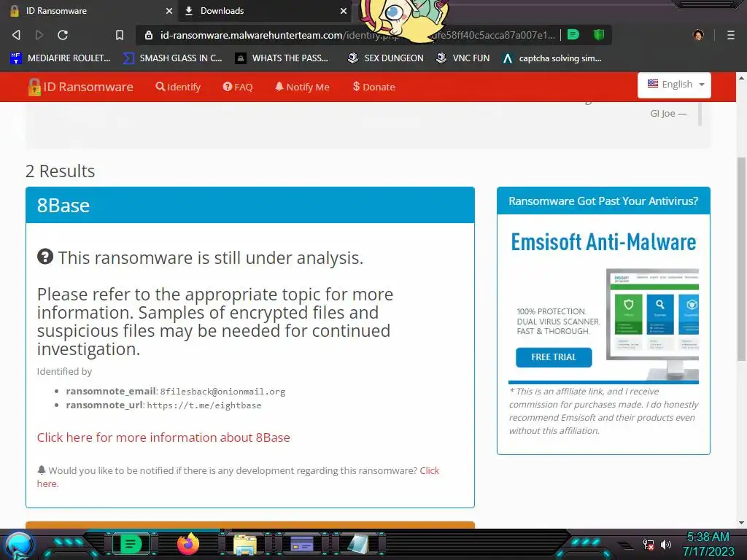Open the Identify menu item

tap(178, 87)
